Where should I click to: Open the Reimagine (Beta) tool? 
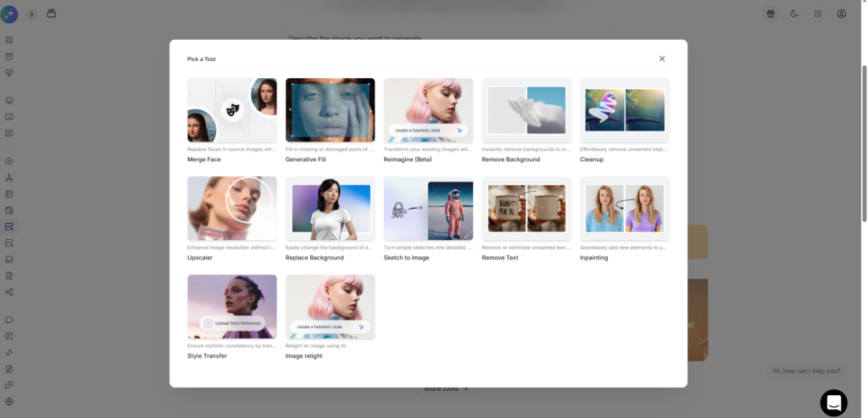(x=428, y=110)
